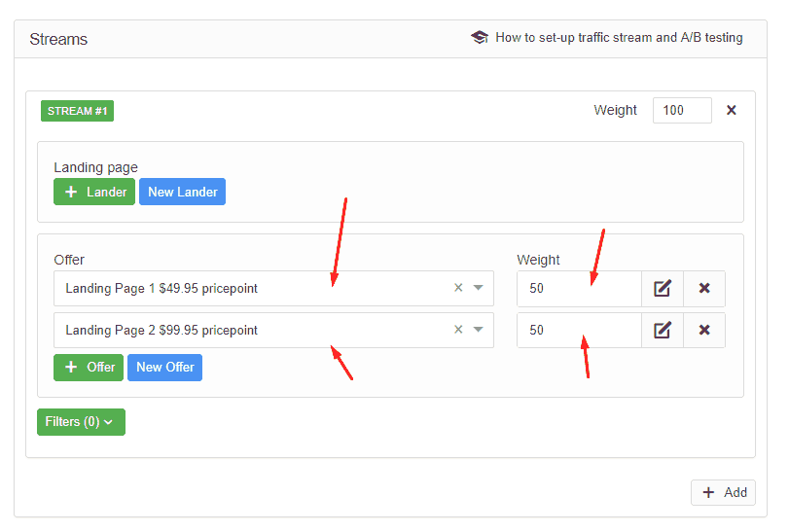Clear the Landing Page 1 offer selection
Viewport: 789px width, 532px height.
coord(458,288)
